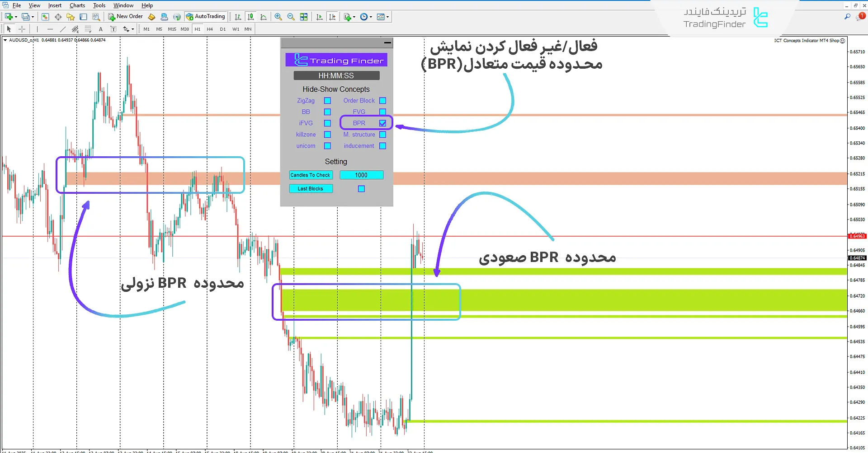Expand the new chart dropdown
This screenshot has height=453, width=868.
click(x=15, y=17)
